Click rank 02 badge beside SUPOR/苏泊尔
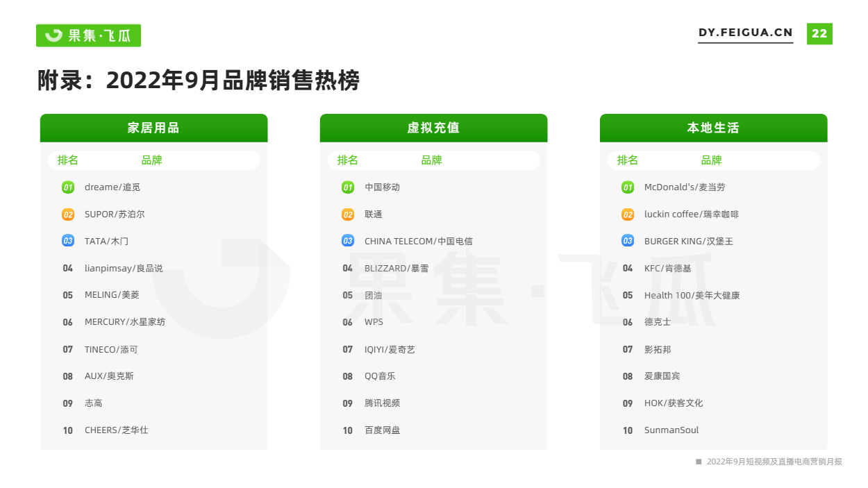 pyautogui.click(x=68, y=214)
